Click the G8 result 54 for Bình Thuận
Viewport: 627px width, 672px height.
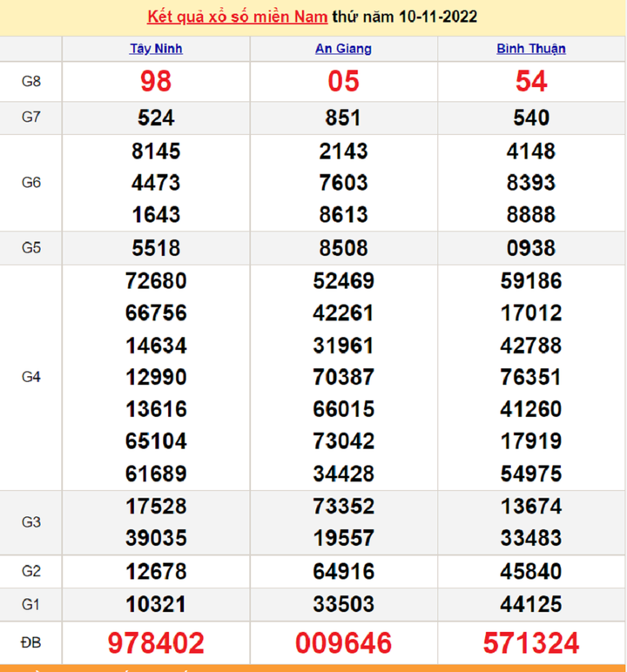pos(530,82)
